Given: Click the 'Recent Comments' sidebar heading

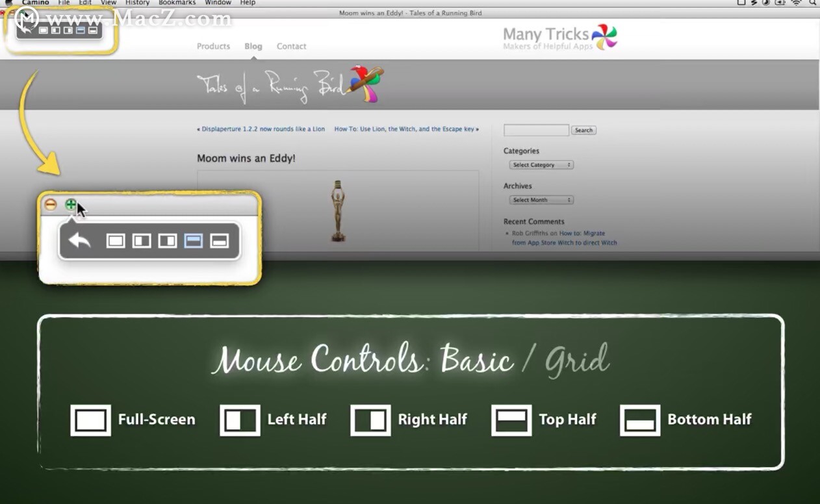Looking at the screenshot, I should click(x=533, y=221).
